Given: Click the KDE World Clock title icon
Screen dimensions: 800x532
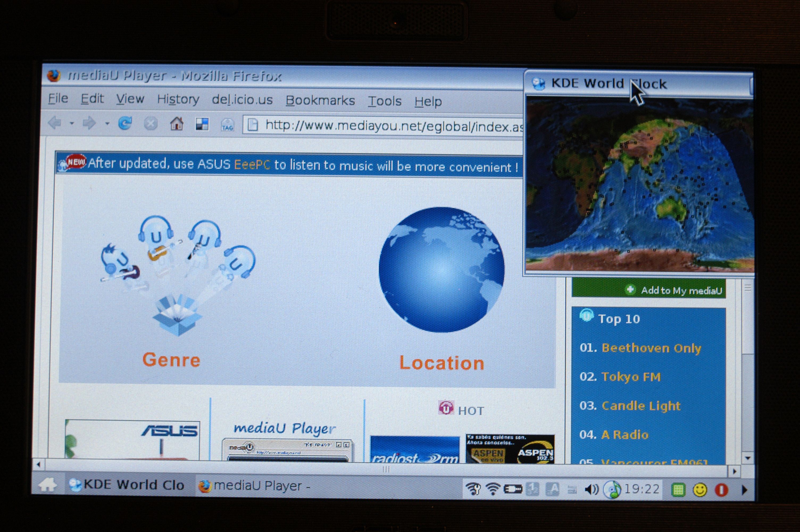Looking at the screenshot, I should [538, 84].
